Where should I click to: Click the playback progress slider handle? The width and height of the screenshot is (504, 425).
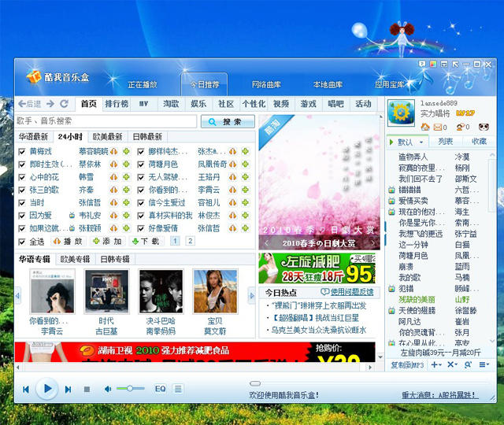[255, 383]
